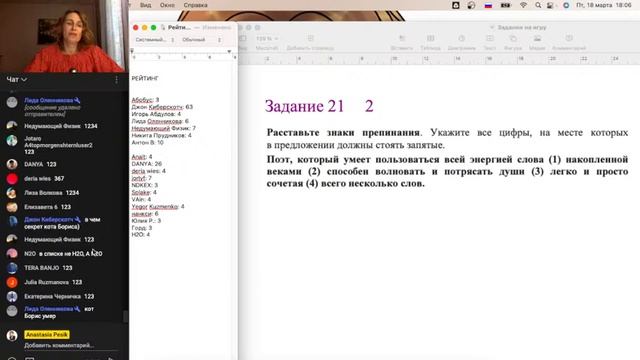Click the leftmost status icon beside the round one
The height and width of the screenshot is (360, 640).
(x=456, y=5)
